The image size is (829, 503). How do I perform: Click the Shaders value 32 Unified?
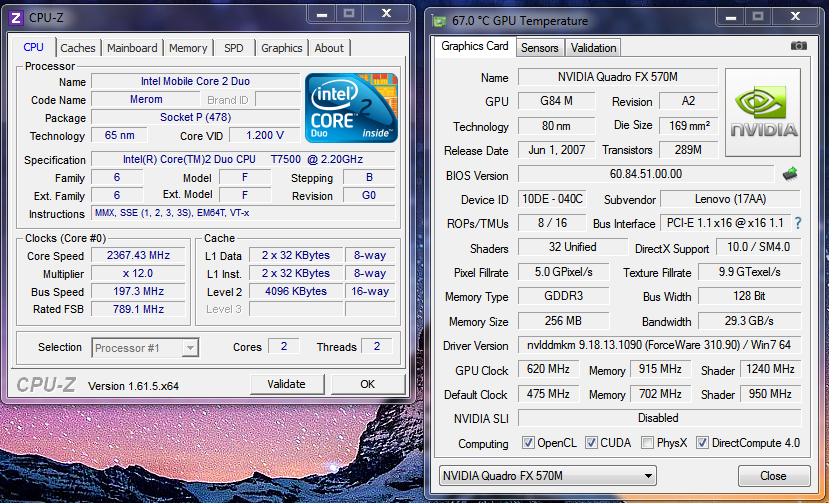[x=573, y=247]
